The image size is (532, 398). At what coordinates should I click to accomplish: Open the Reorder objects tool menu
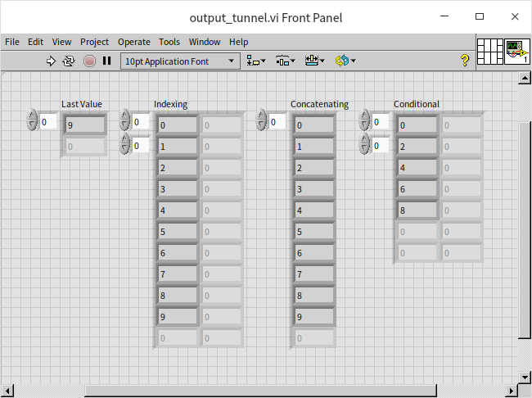click(345, 61)
